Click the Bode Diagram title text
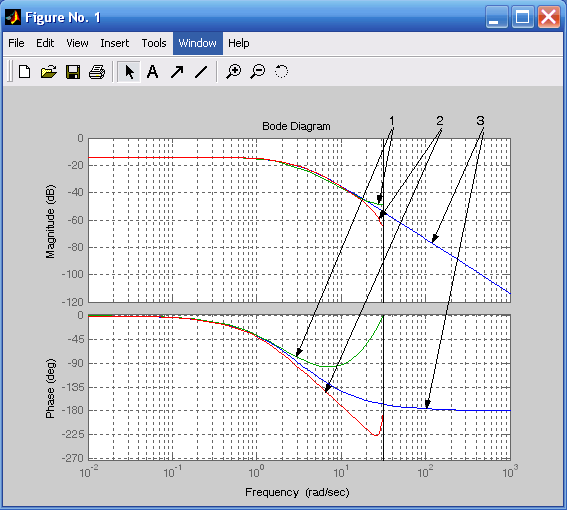 [x=296, y=126]
